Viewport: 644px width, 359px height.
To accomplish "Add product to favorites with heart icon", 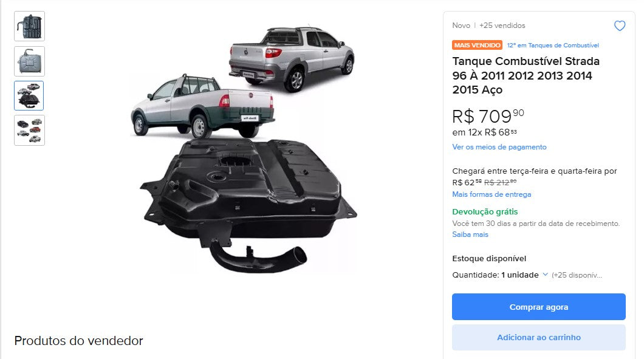I will click(619, 26).
